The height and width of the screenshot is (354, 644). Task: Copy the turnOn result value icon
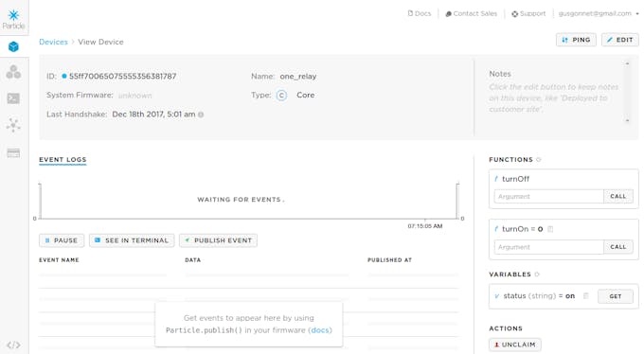[550, 229]
